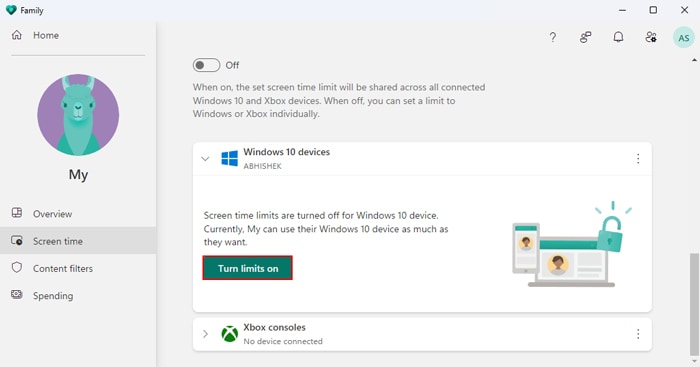Click the Turn limits on button
700x367 pixels.
(x=248, y=268)
